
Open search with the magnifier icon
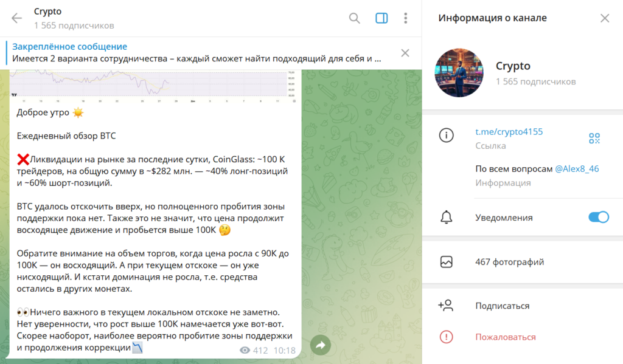(355, 18)
